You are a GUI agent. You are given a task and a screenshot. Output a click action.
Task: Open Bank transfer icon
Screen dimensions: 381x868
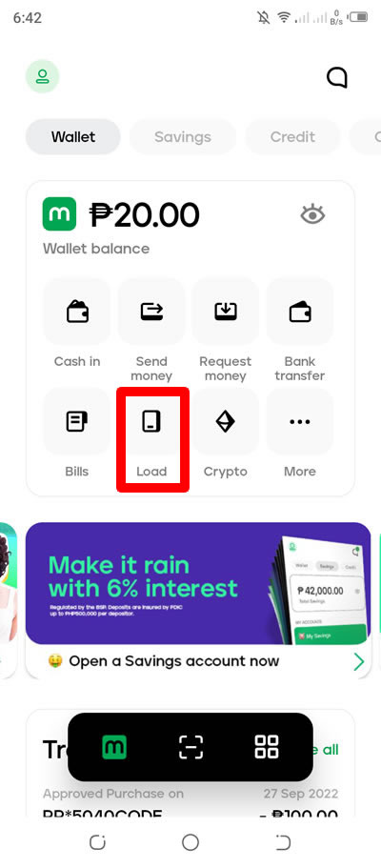click(x=300, y=312)
